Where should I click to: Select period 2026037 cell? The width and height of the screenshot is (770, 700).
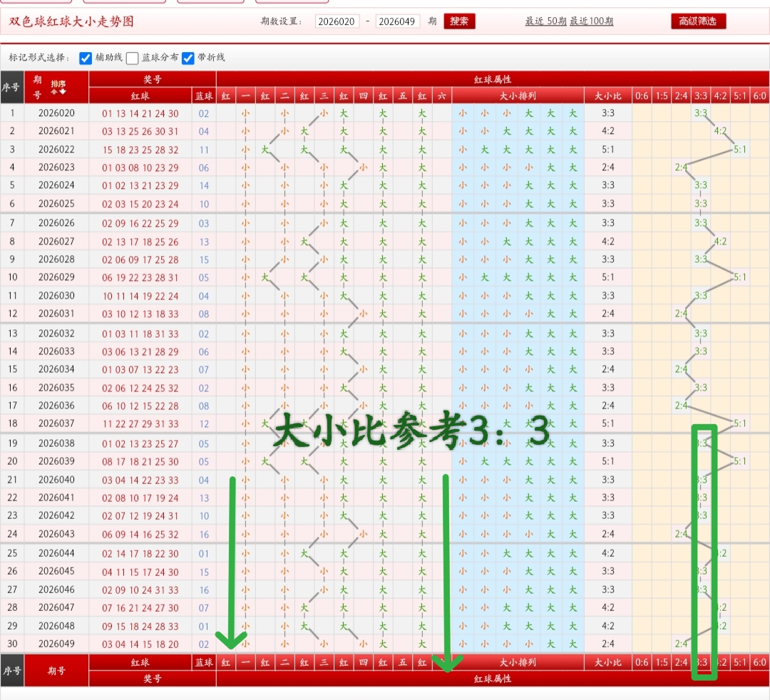click(x=56, y=423)
